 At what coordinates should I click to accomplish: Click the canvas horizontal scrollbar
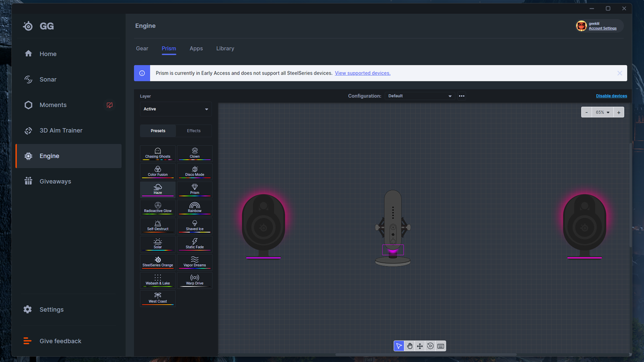click(x=426, y=354)
